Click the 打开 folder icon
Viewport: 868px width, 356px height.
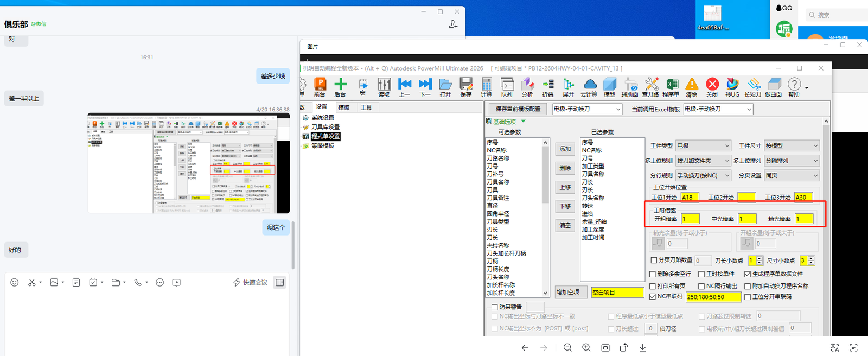(445, 87)
